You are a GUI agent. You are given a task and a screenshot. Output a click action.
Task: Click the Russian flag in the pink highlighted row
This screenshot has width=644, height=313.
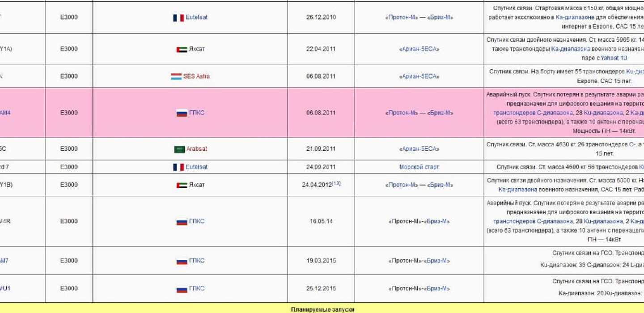[182, 113]
